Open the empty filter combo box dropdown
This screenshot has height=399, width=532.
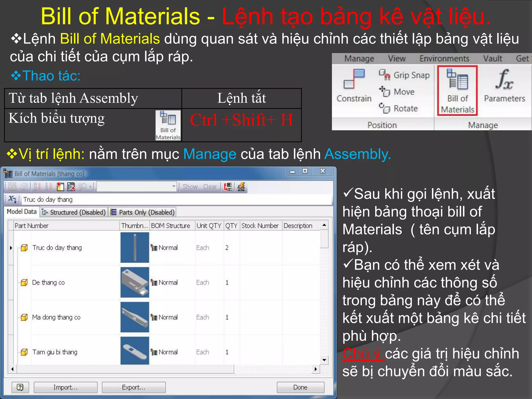[174, 187]
